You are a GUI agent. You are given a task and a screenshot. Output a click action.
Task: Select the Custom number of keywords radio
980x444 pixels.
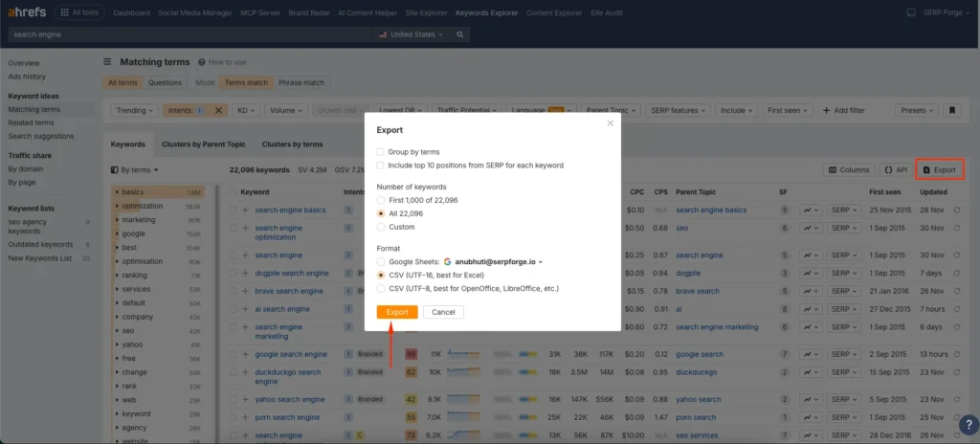coord(381,227)
